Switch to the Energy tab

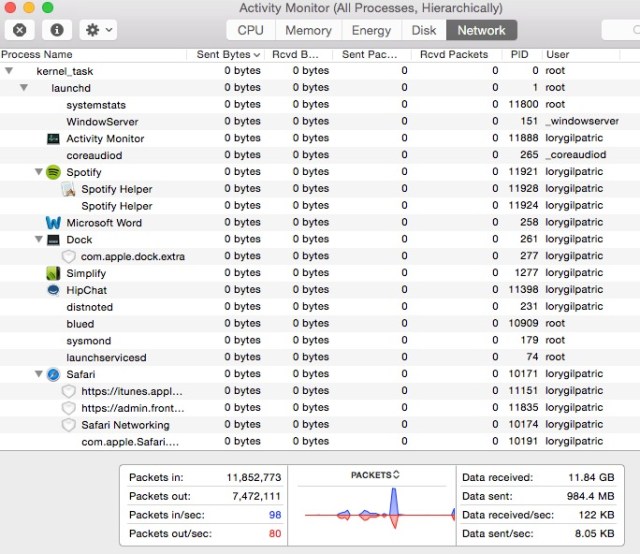(x=371, y=30)
